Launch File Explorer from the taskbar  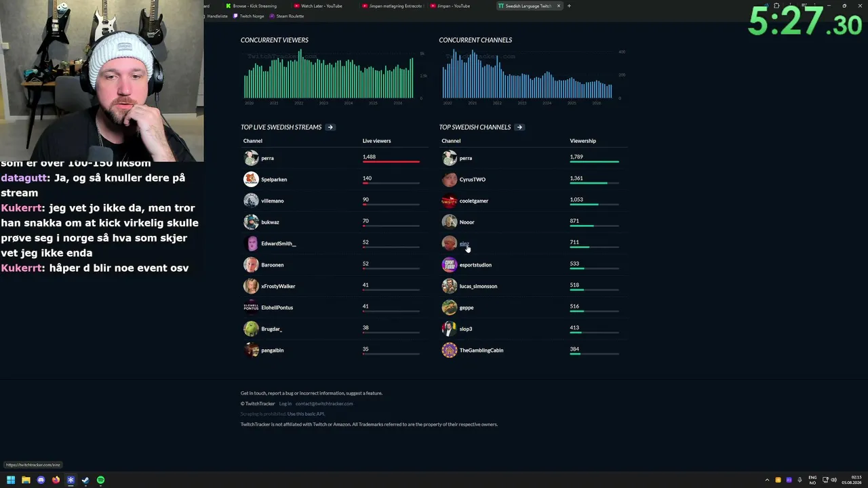coord(26,480)
